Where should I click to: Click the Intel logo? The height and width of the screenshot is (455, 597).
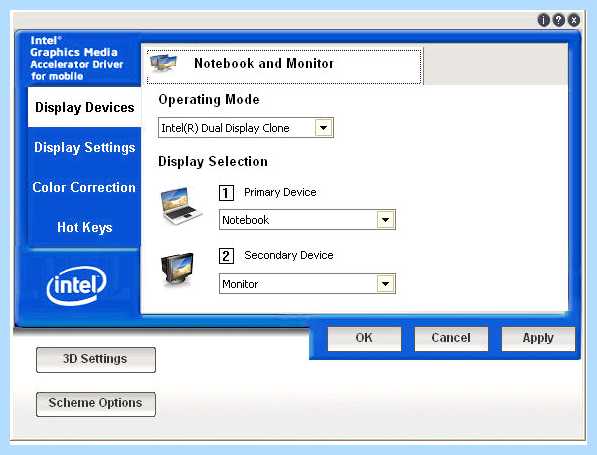76,286
